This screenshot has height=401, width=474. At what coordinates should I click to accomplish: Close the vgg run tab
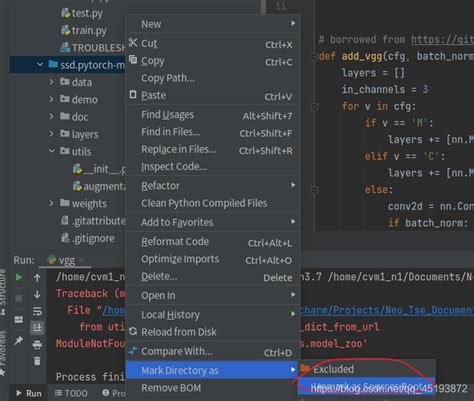tap(82, 260)
